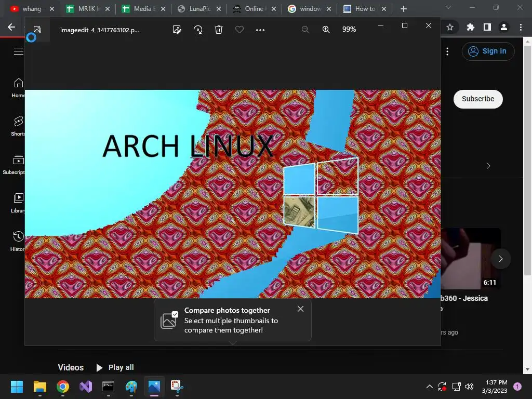This screenshot has width=532, height=399.
Task: Show hidden system tray icons
Action: 429,387
